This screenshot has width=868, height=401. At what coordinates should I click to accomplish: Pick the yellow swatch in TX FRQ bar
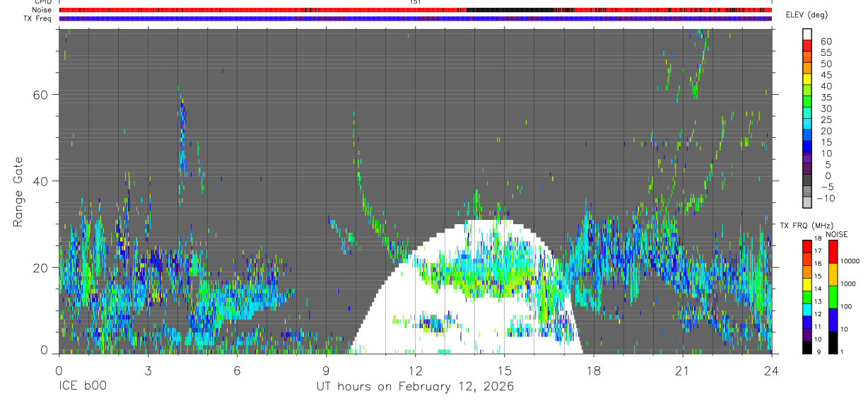point(807,283)
